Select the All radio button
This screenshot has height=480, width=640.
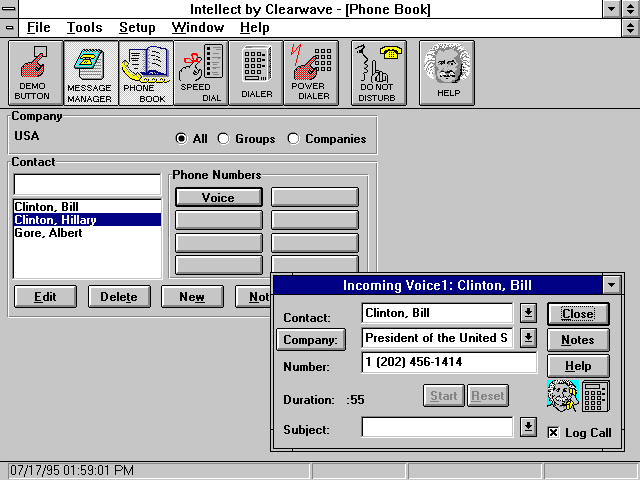pyautogui.click(x=181, y=139)
